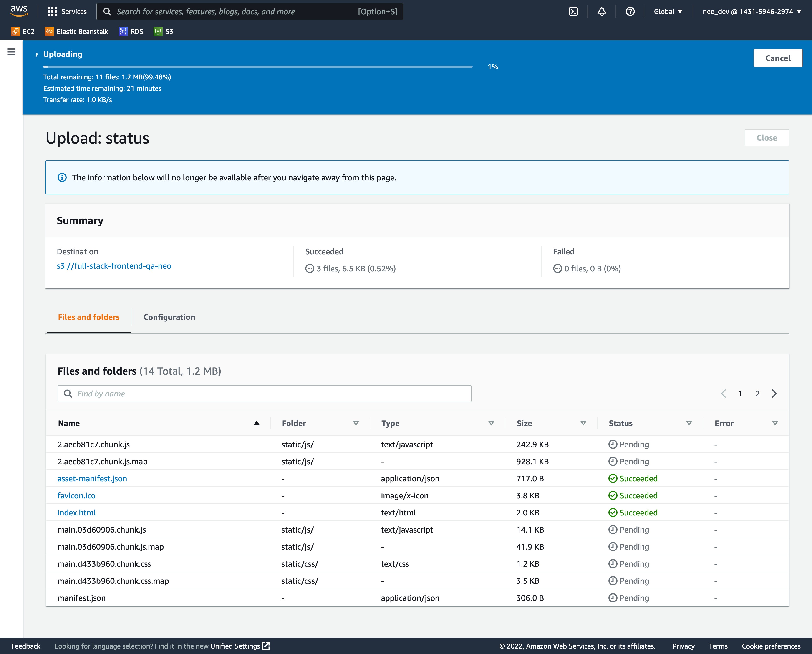Open the CloudShell terminal icon
This screenshot has width=812, height=654.
(573, 12)
